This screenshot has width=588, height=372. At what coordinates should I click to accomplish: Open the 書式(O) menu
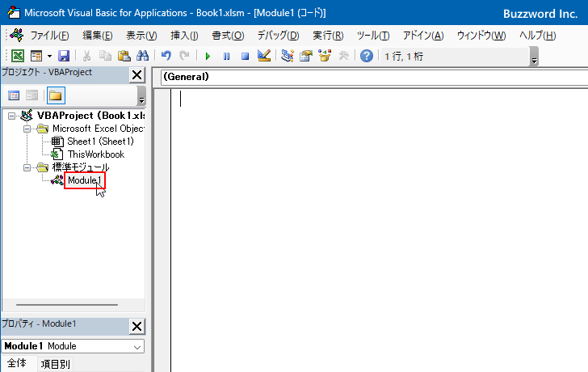pos(228,36)
